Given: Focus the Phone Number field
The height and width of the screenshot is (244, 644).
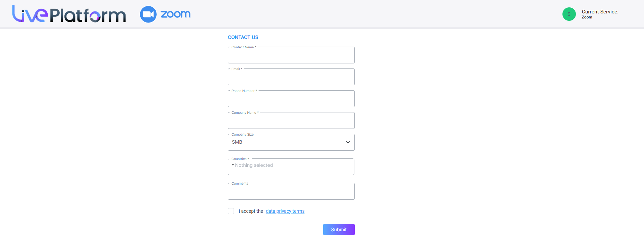Looking at the screenshot, I should [x=291, y=99].
